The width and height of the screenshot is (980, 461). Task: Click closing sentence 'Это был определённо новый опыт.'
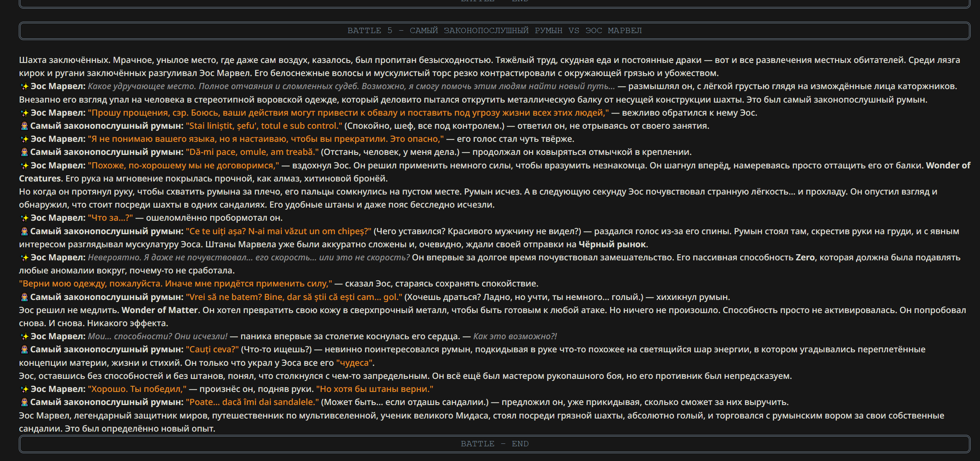click(140, 429)
